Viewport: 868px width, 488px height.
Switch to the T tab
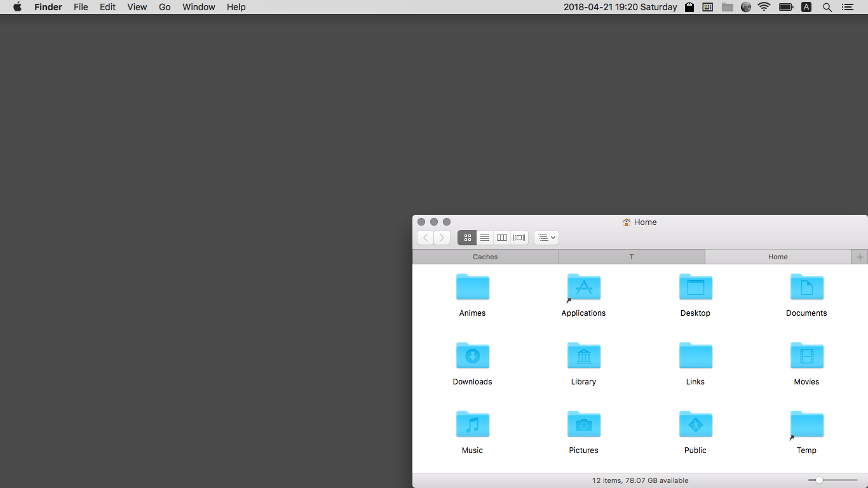click(632, 257)
